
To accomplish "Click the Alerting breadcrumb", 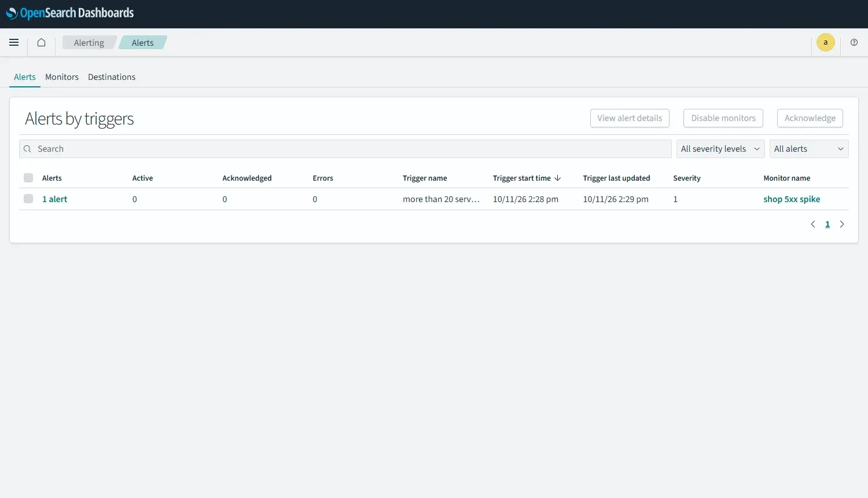I will (x=89, y=42).
